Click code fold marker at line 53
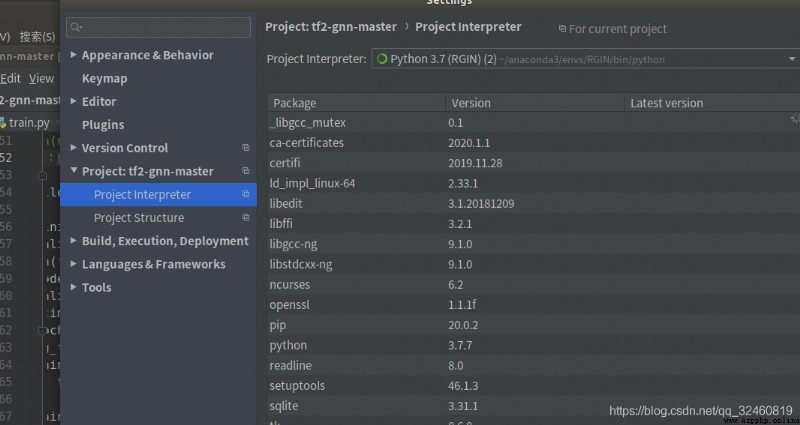Viewport: 800px width, 425px height. pos(42,176)
